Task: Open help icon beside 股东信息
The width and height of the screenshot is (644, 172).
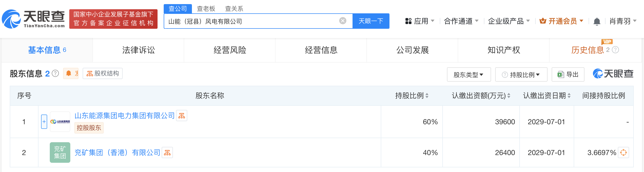Action: 55,74
